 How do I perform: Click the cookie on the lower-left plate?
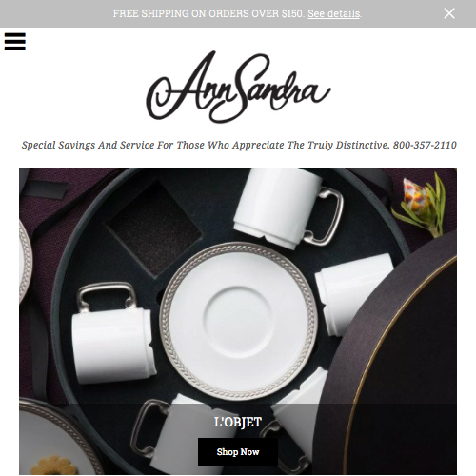53,466
